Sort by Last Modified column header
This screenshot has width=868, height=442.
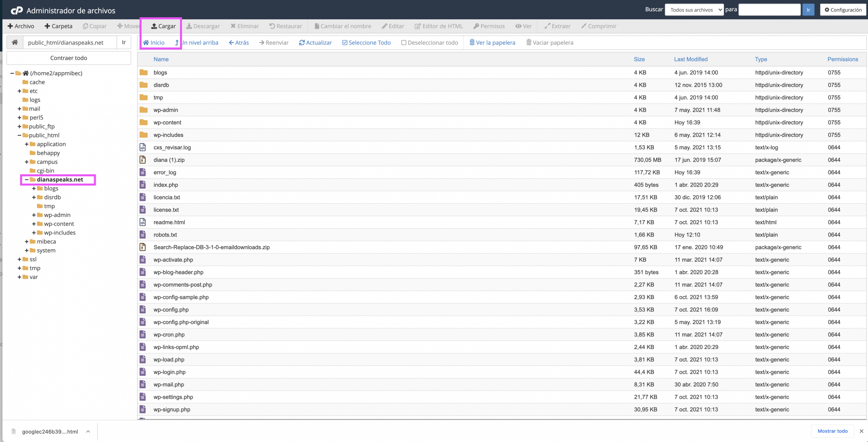tap(691, 59)
